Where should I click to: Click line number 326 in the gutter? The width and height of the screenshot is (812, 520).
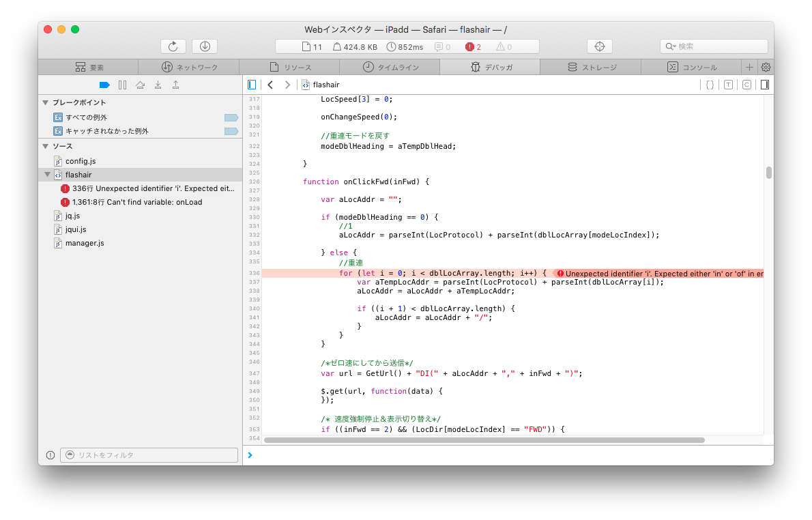[x=254, y=182]
